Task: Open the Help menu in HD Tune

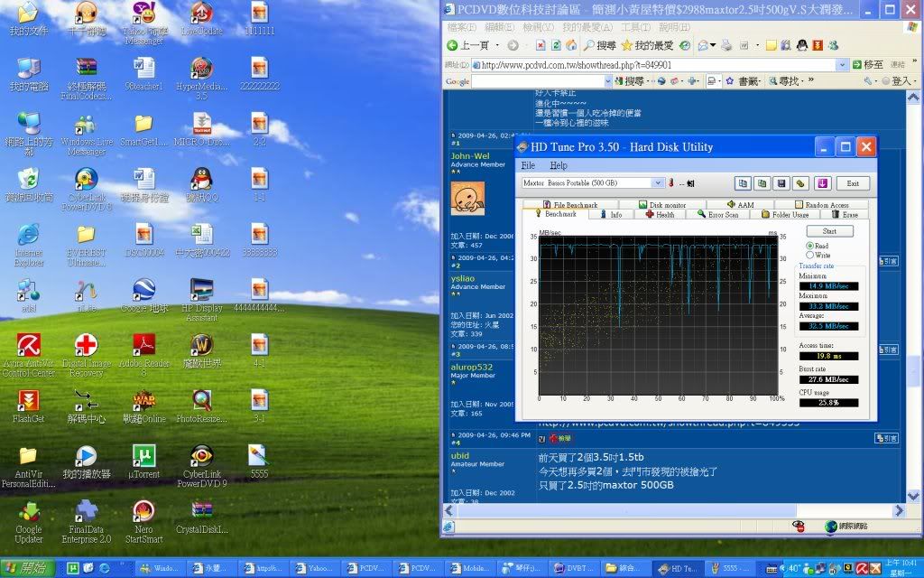Action: [558, 166]
